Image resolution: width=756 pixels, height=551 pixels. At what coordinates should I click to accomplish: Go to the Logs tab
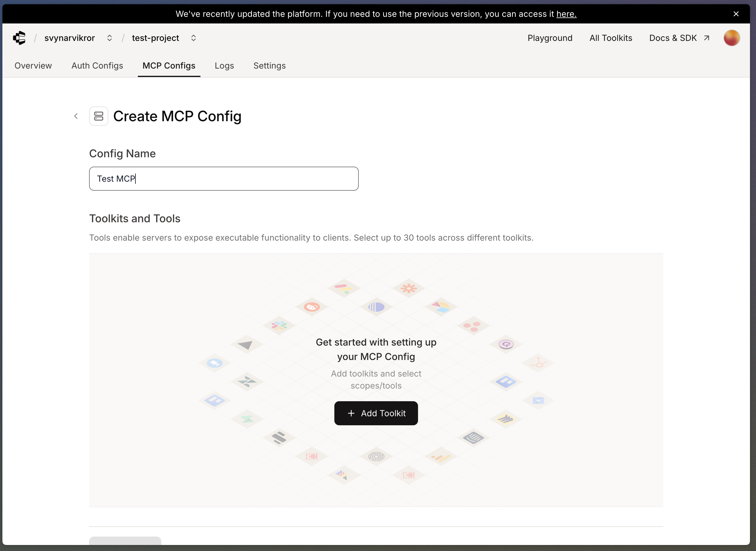[224, 66]
